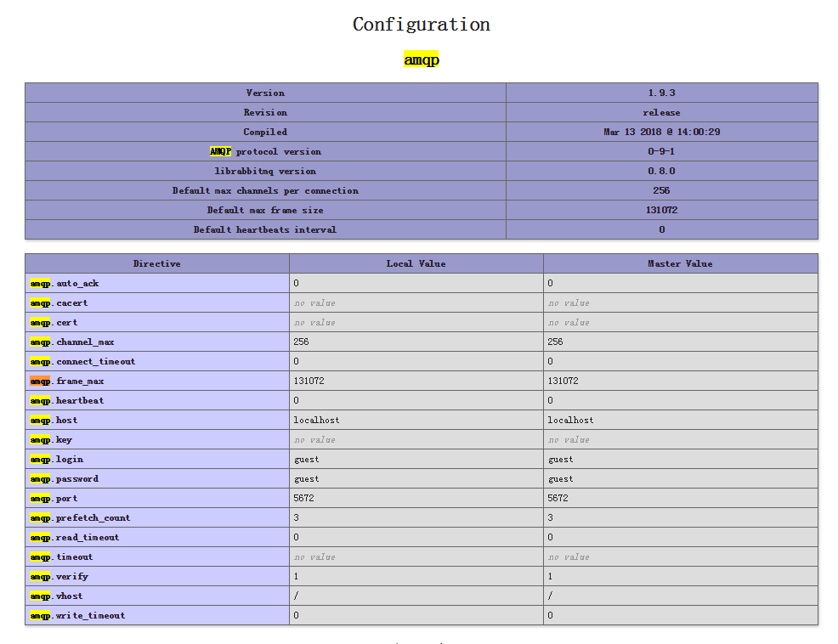
Task: Select the amqp.frame_max directive
Action: coord(67,381)
